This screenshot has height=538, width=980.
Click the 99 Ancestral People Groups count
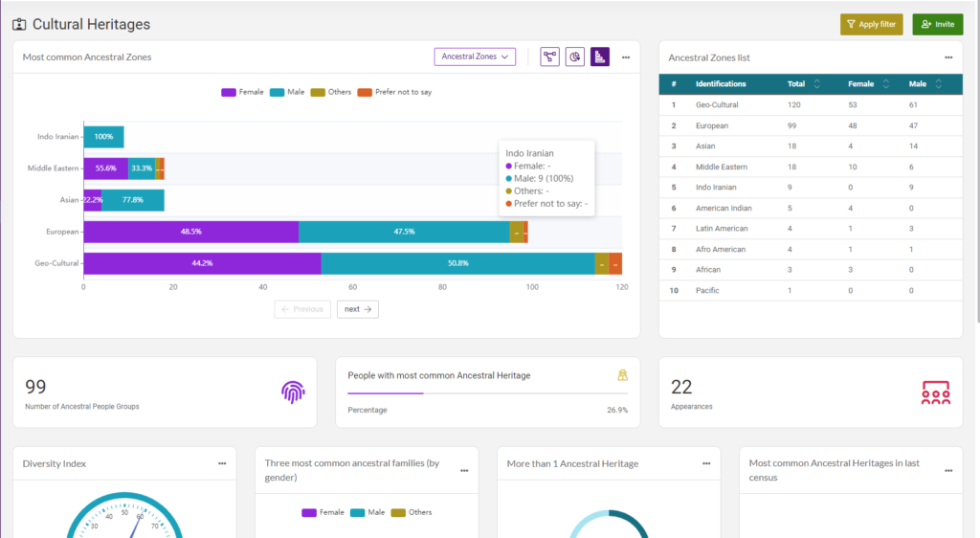click(x=35, y=387)
